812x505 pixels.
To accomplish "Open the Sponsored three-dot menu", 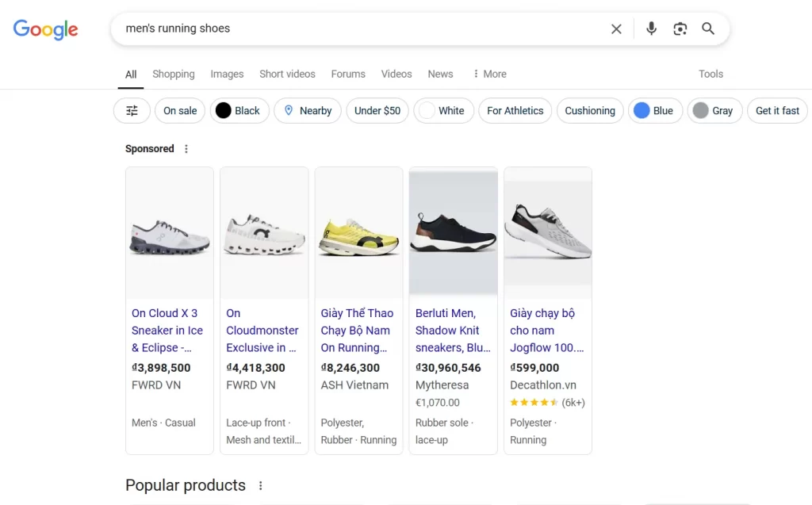I will [186, 149].
